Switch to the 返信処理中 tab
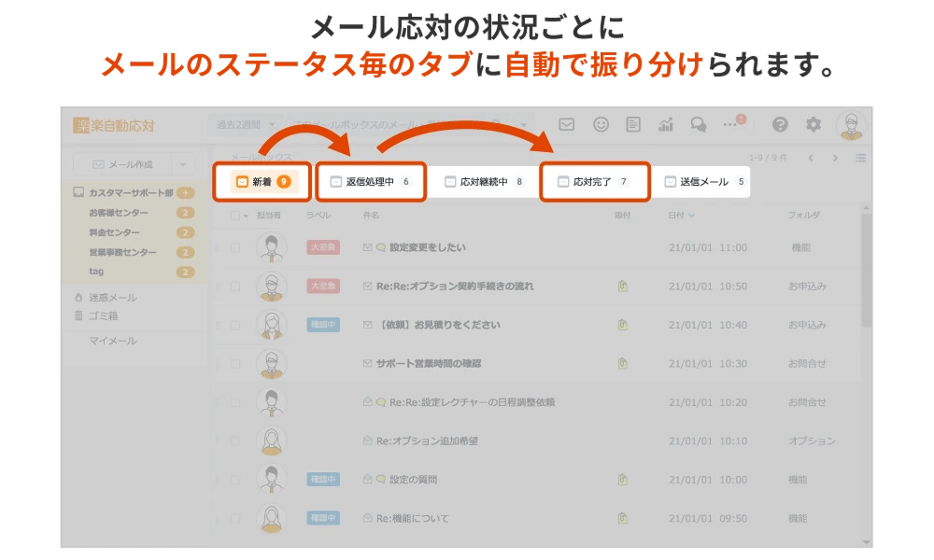 click(x=371, y=181)
